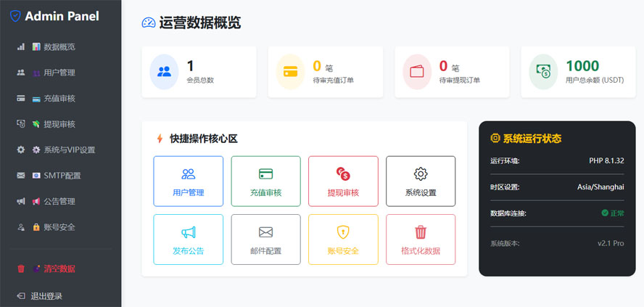Open 用户管理 from the sidebar menu

[x=61, y=73]
